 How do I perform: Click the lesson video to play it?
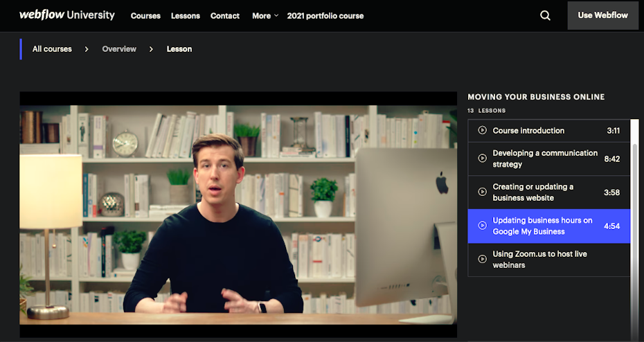[x=238, y=215]
